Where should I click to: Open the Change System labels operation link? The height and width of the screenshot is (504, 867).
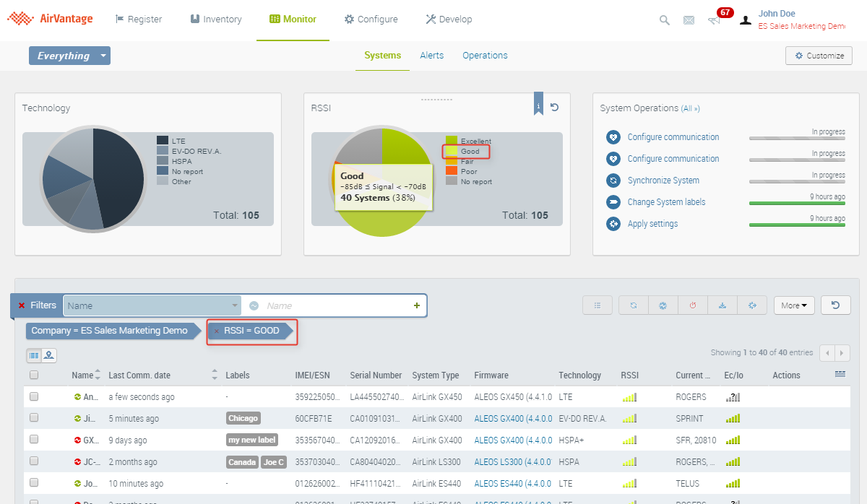(x=666, y=202)
